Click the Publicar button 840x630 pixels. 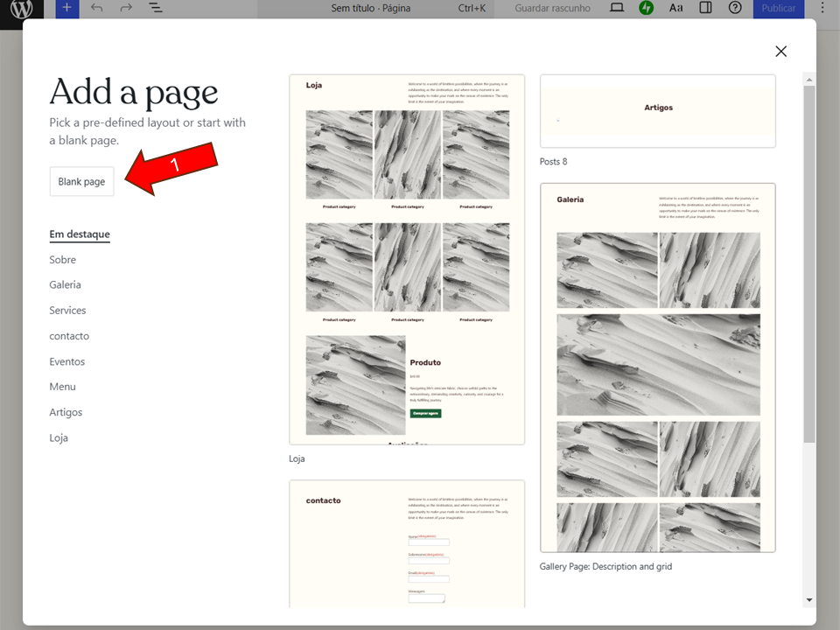778,9
